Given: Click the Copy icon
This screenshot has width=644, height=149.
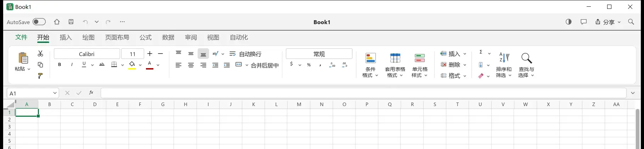Looking at the screenshot, I should pyautogui.click(x=40, y=65).
